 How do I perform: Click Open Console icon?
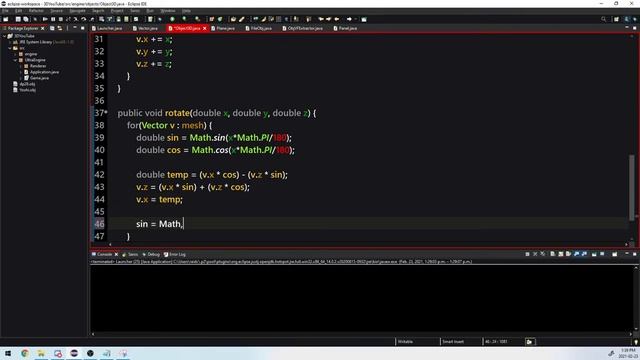click(615, 254)
